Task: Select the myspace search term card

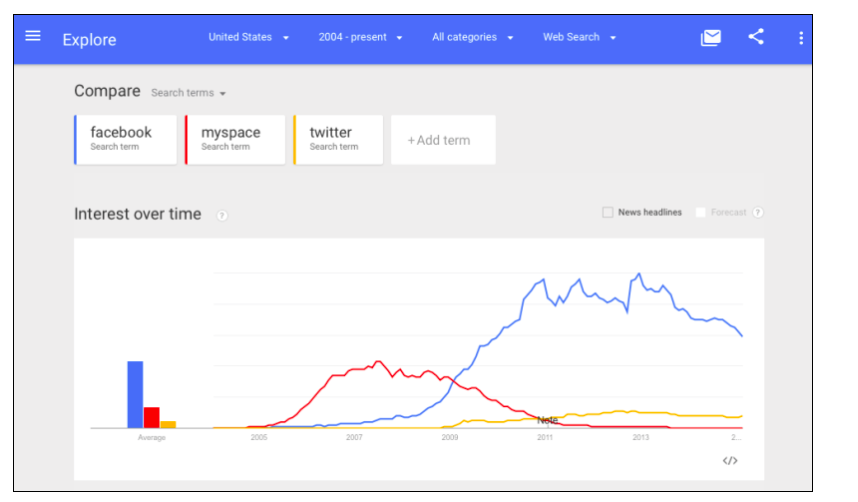Action: click(x=236, y=139)
